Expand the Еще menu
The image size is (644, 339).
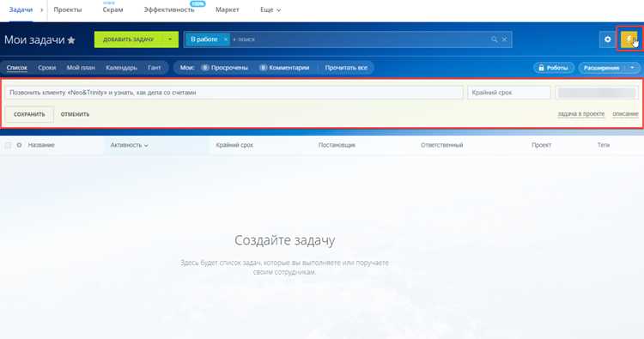pyautogui.click(x=270, y=9)
